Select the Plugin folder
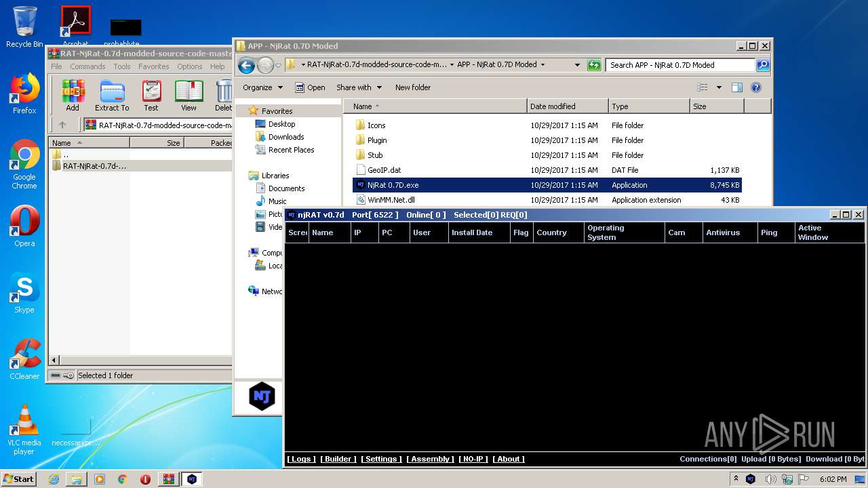Viewport: 868px width, 488px height. [377, 140]
